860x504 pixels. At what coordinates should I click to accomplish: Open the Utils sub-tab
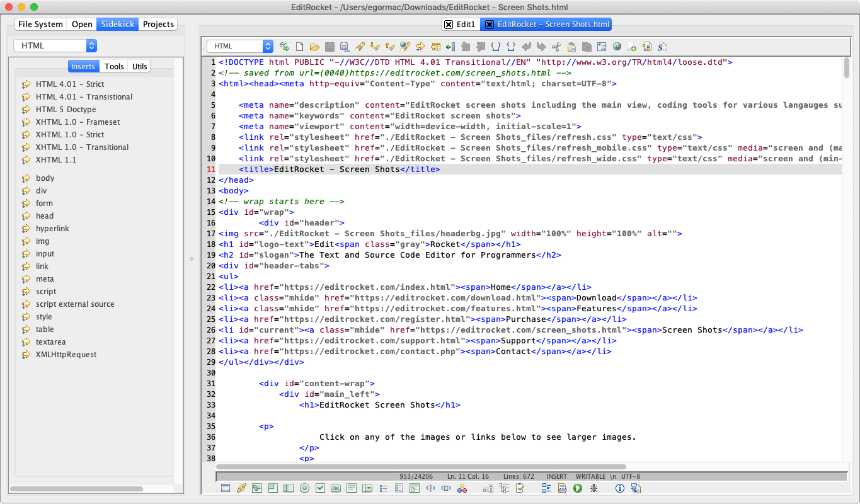tap(140, 66)
